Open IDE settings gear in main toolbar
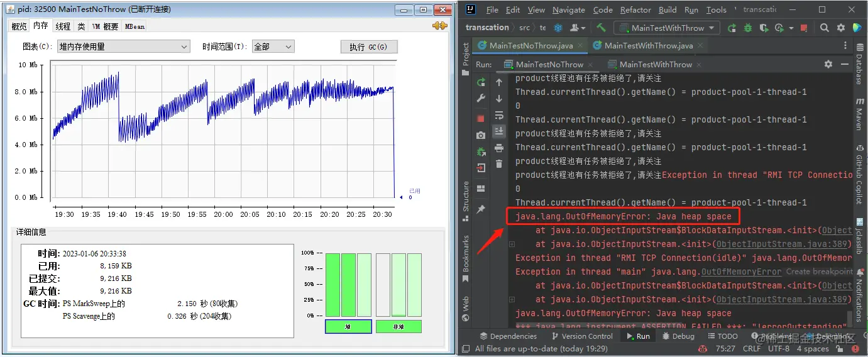The width and height of the screenshot is (868, 357). point(840,28)
